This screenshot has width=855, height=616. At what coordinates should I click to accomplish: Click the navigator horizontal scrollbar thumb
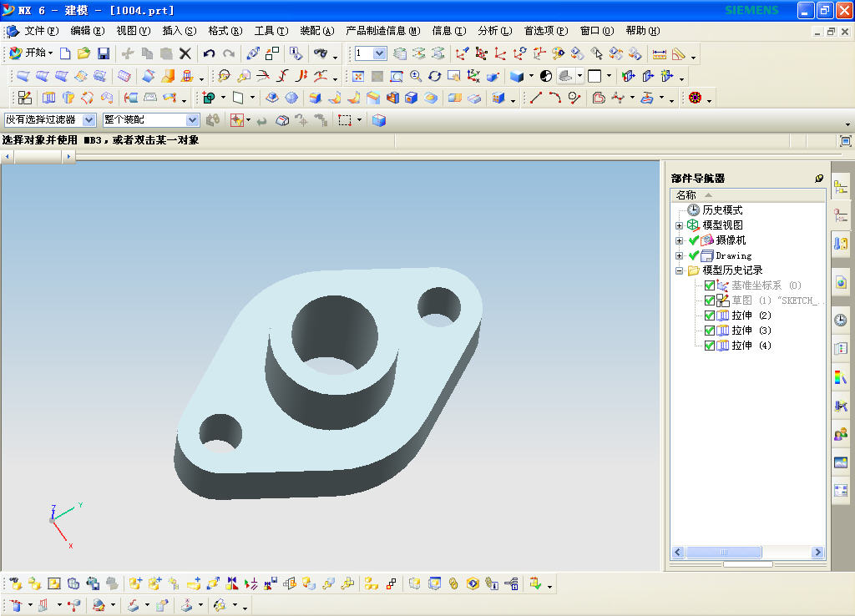724,553
